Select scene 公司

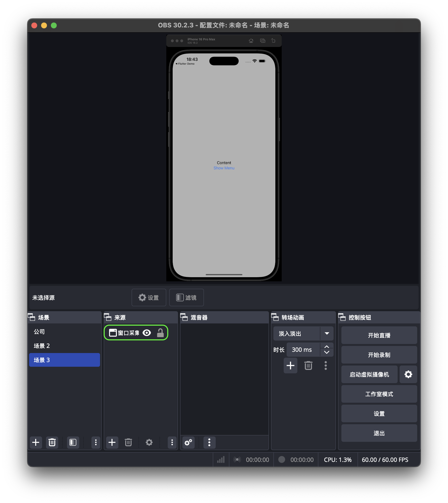[x=65, y=332]
